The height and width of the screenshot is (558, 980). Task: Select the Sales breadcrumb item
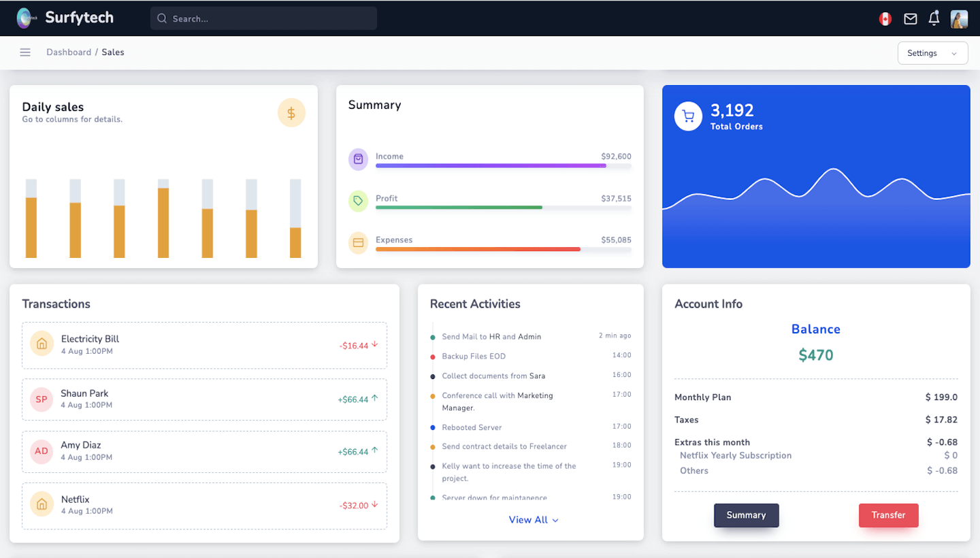[x=113, y=52]
